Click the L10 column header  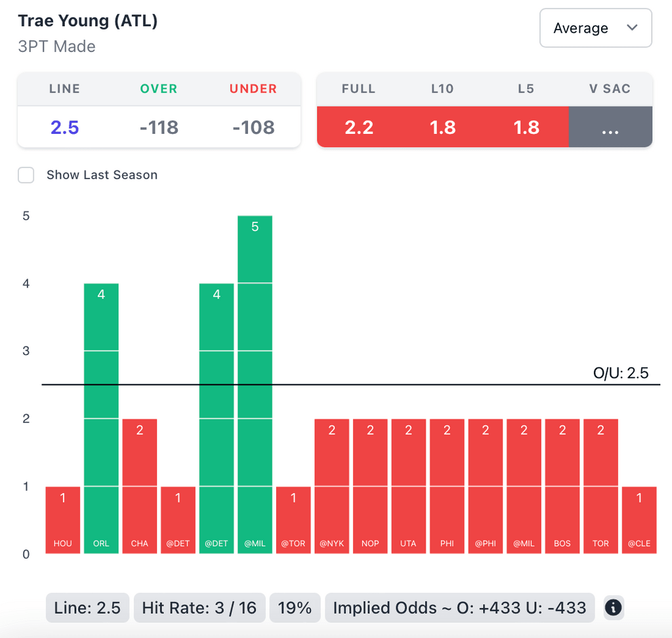(x=442, y=89)
